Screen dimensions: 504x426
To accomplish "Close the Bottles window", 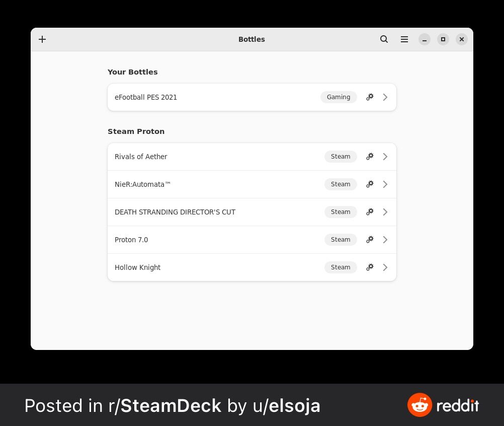I will [462, 39].
